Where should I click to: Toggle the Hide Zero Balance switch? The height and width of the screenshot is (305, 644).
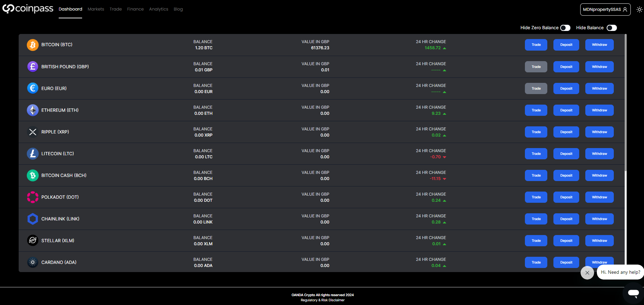[565, 28]
